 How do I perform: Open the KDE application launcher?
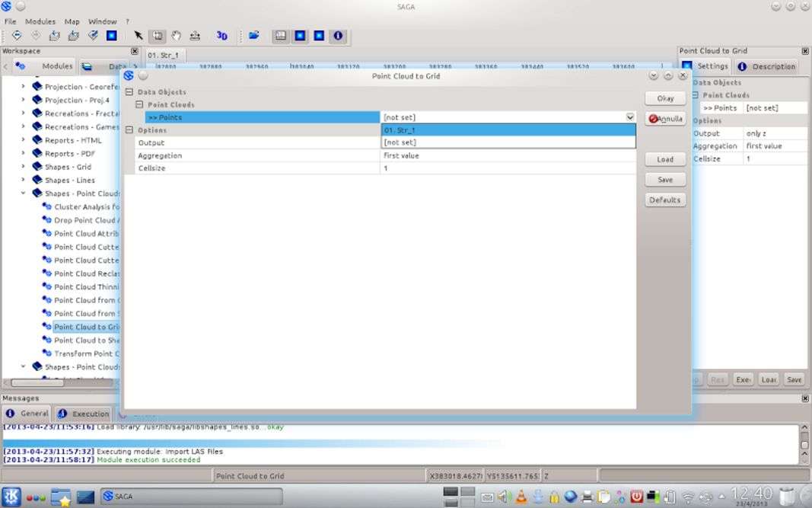[11, 497]
